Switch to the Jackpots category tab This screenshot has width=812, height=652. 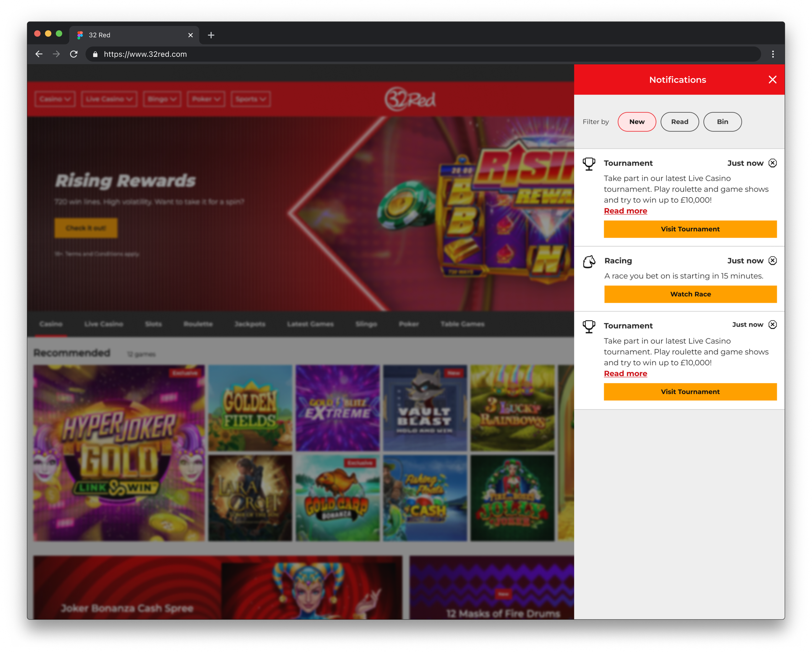point(250,324)
